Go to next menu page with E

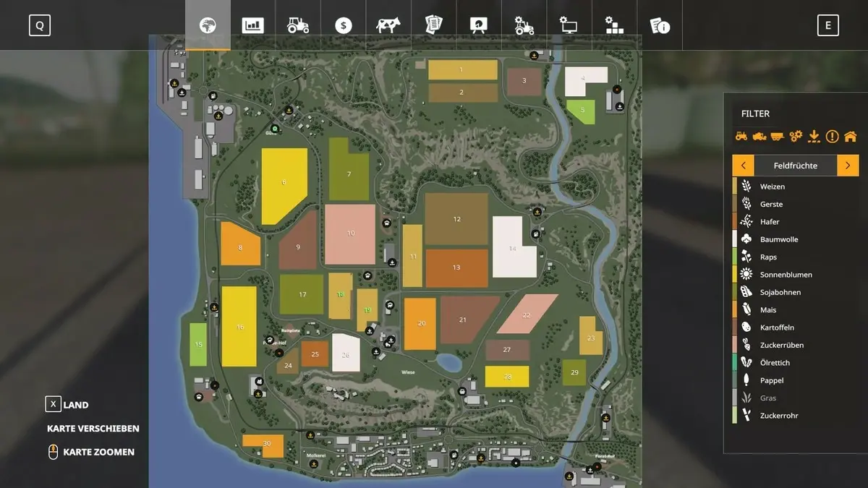(x=827, y=25)
